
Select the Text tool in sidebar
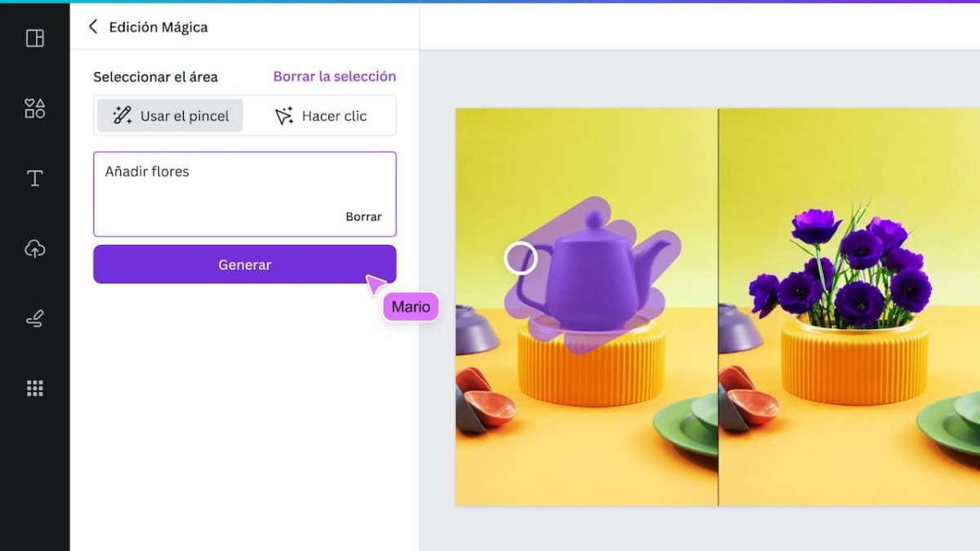pyautogui.click(x=34, y=179)
